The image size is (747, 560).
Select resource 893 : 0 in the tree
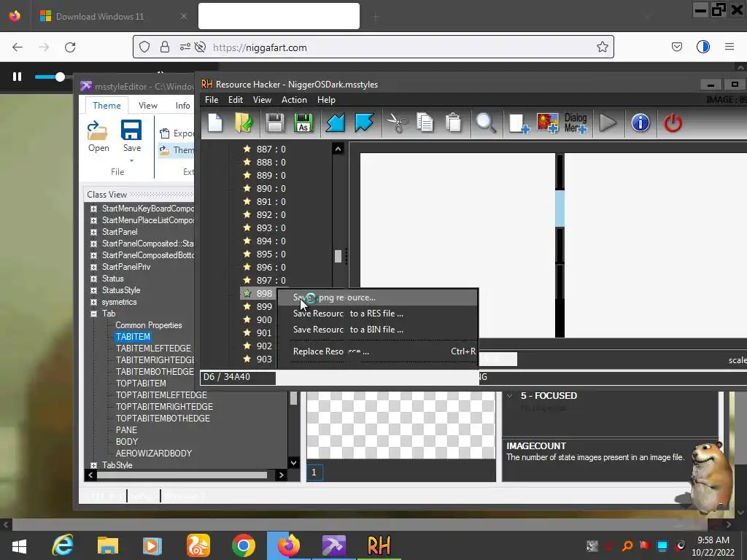tap(271, 228)
